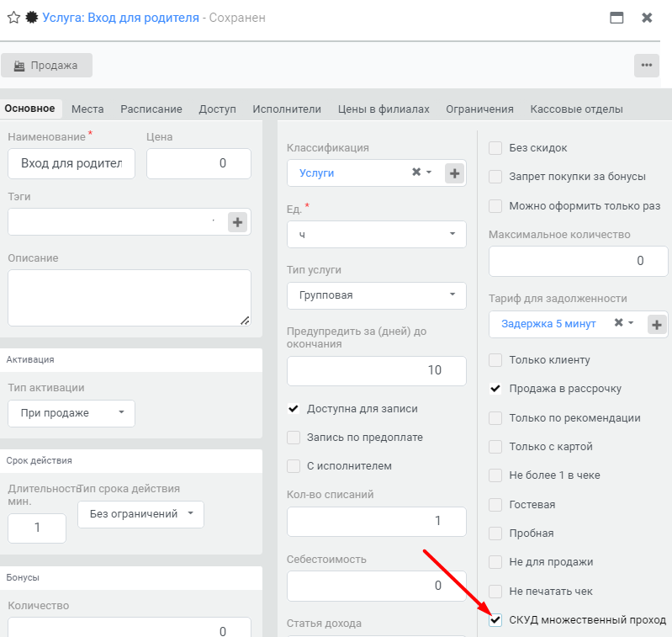
Task: Toggle the Гостевая checkbox
Action: tap(495, 505)
